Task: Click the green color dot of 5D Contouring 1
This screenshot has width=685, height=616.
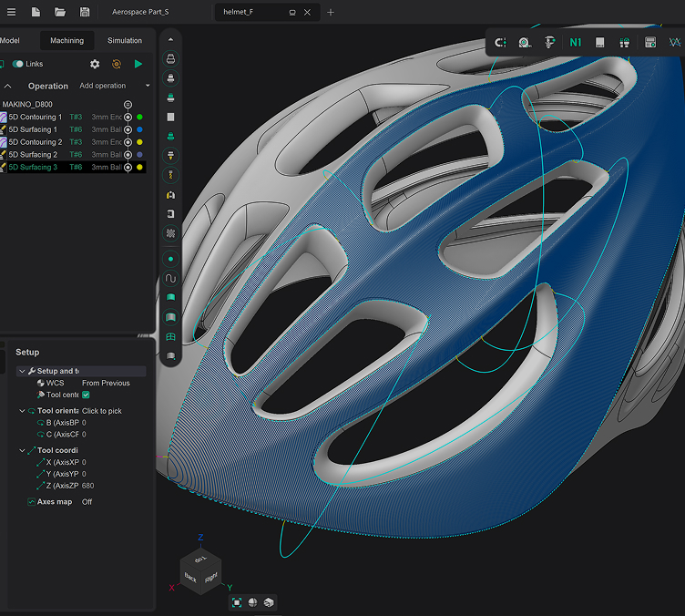Action: (x=139, y=117)
